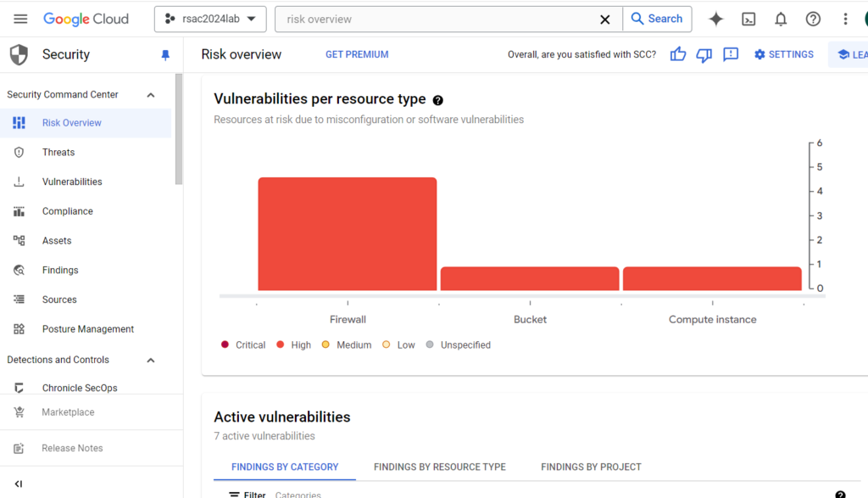Click the Sources list icon

[19, 299]
